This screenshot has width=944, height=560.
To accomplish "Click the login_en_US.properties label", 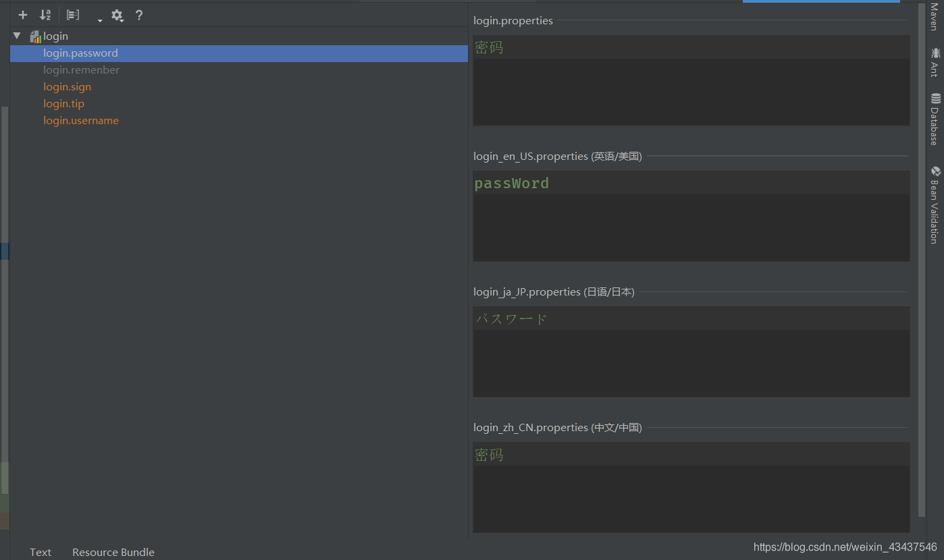I will pos(558,157).
